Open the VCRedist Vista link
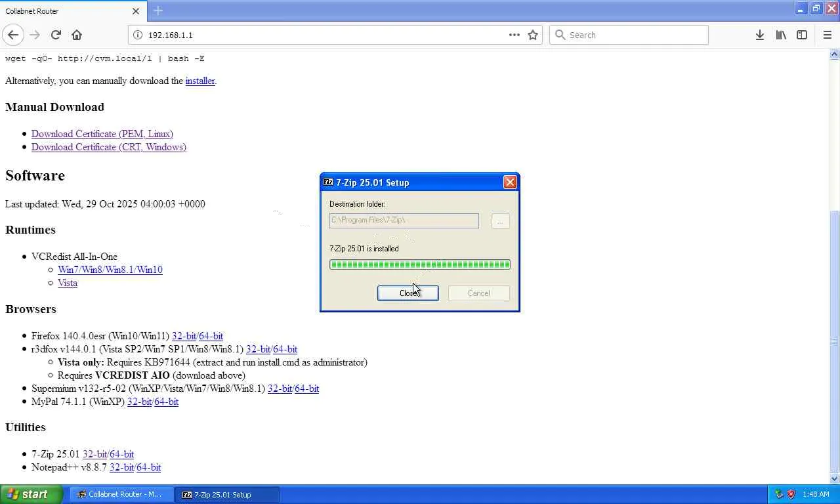The height and width of the screenshot is (504, 840). [68, 283]
